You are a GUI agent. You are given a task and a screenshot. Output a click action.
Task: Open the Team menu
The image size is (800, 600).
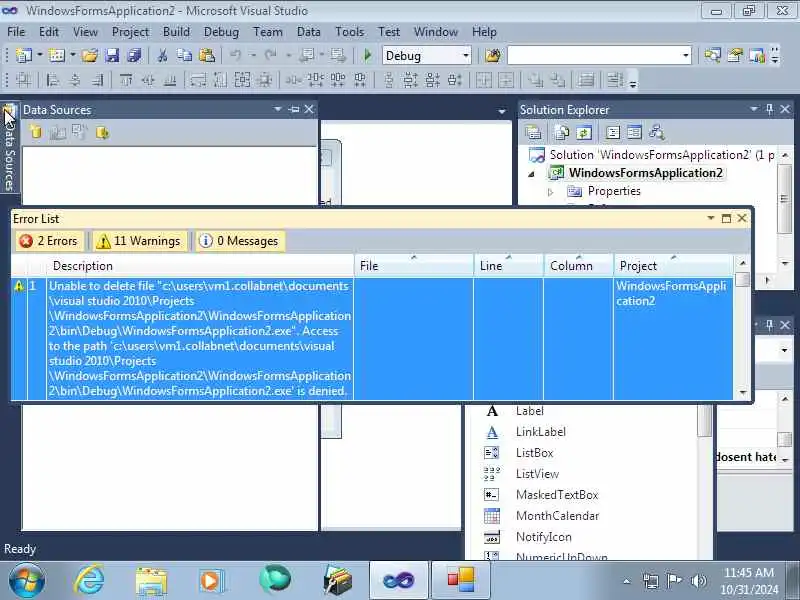pos(268,32)
